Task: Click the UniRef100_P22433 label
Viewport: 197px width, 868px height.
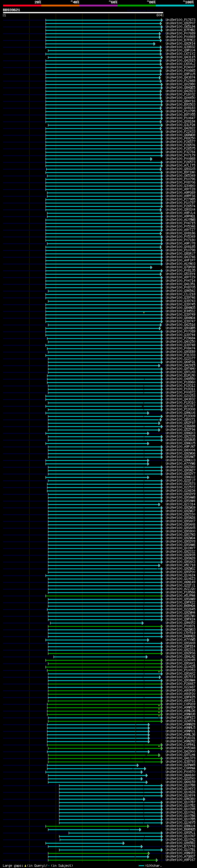Action: 180,131
